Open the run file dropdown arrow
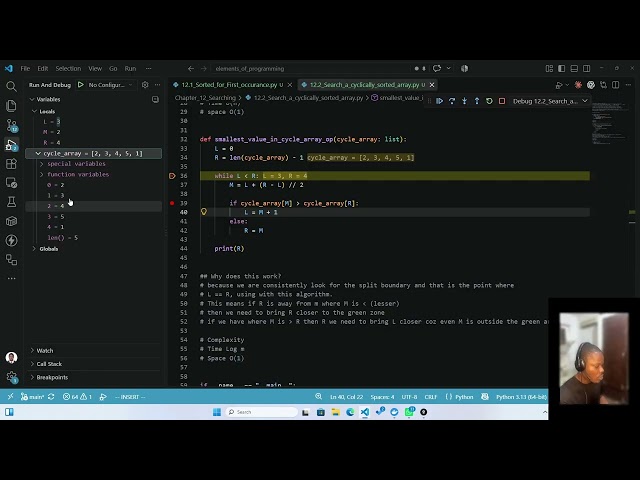 coord(567,85)
